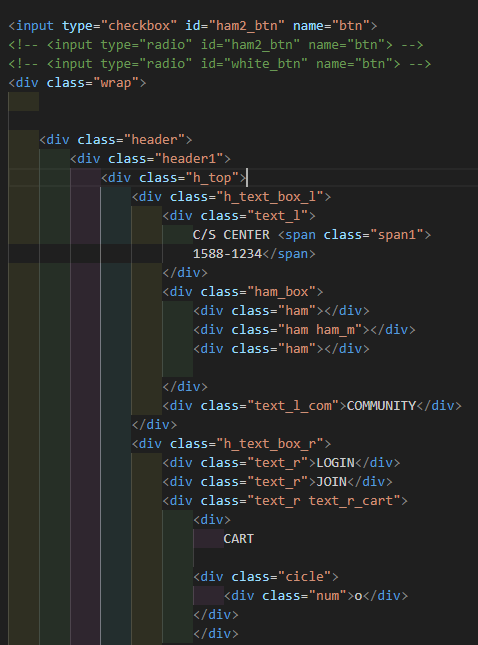Click the commented radio input with id "white_btn"

(219, 64)
